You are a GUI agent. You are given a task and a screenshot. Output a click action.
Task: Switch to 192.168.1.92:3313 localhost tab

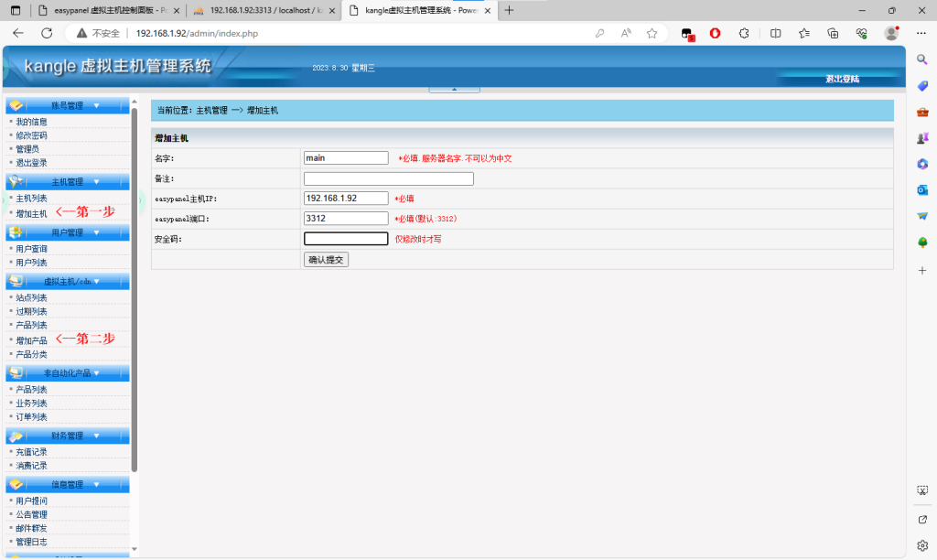[x=261, y=10]
